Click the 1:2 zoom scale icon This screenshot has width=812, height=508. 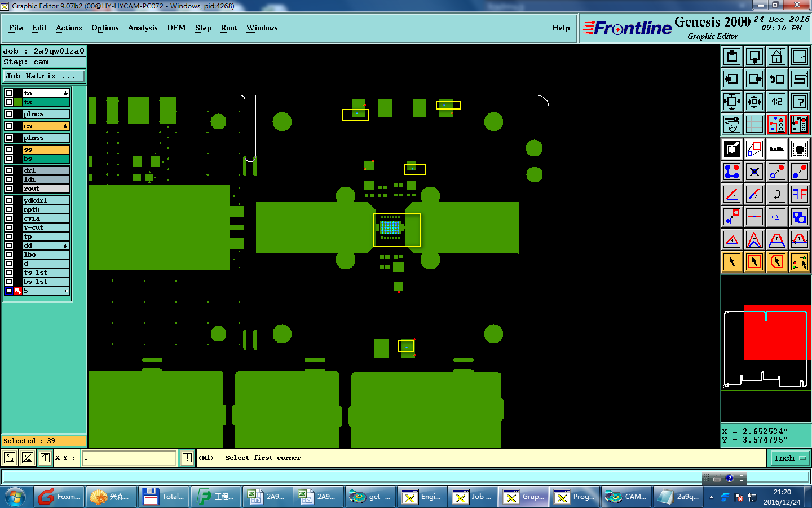(x=777, y=102)
